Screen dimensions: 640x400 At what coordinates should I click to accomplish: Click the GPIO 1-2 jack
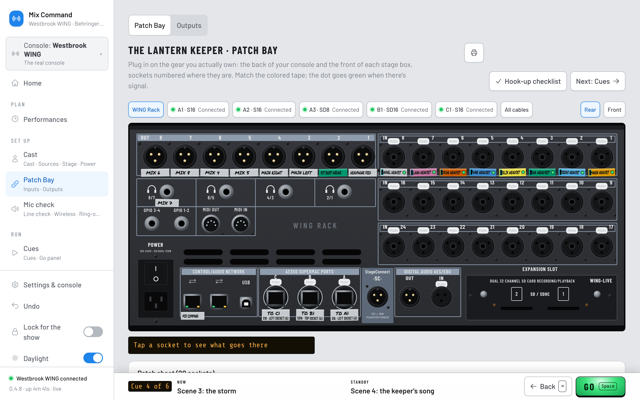[x=181, y=223]
